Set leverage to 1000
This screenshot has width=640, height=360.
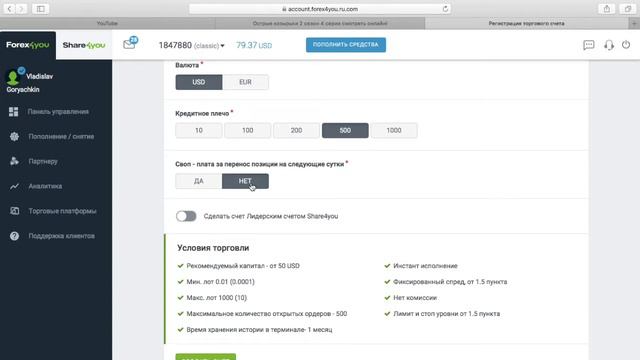tap(394, 130)
